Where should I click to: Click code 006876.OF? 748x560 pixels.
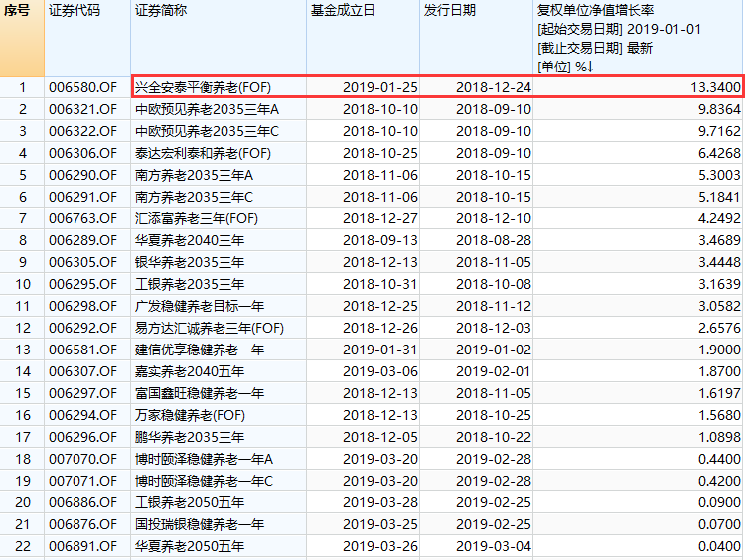coord(82,524)
